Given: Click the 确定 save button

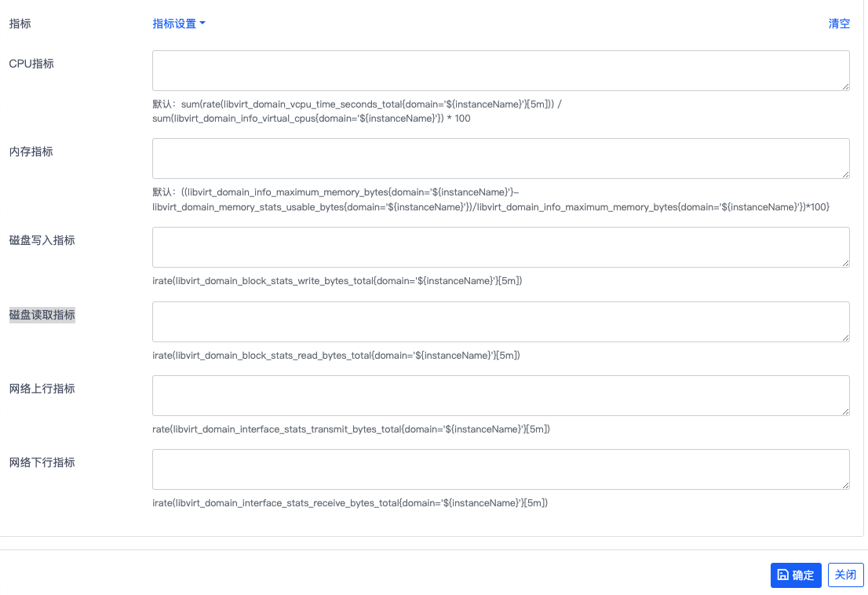Looking at the screenshot, I should pos(796,575).
